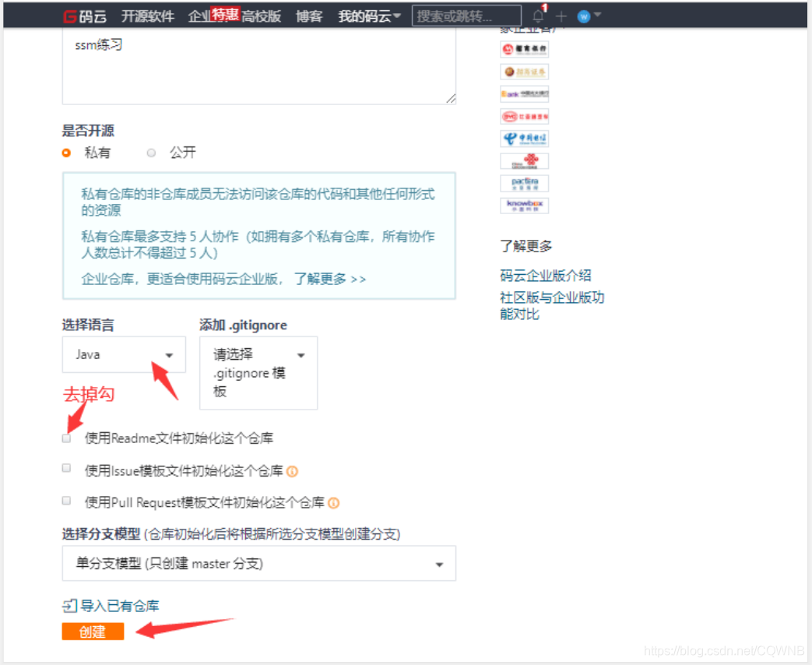The height and width of the screenshot is (665, 812).
Task: Toggle 使用Issue模板文件初始化 checkbox
Action: click(66, 468)
